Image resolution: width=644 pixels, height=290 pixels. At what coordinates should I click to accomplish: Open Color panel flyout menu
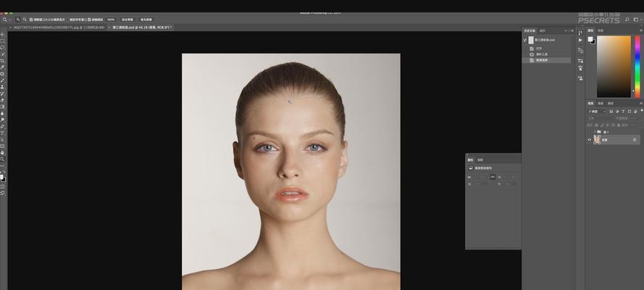642,30
